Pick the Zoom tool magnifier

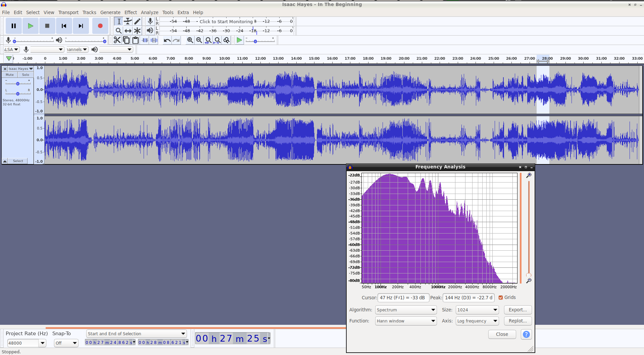119,31
